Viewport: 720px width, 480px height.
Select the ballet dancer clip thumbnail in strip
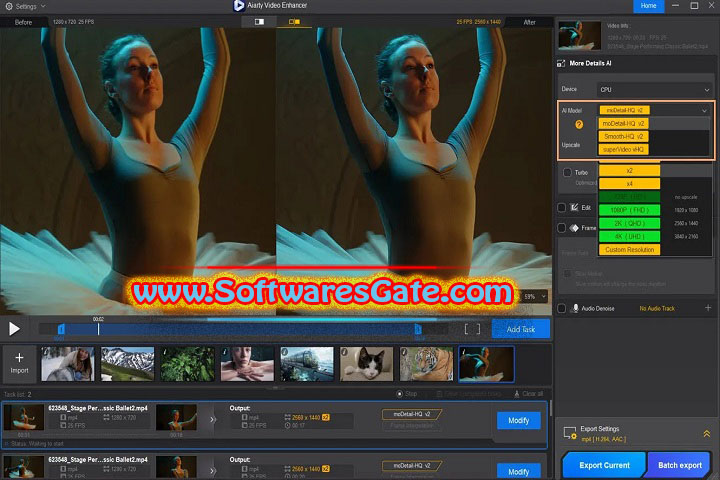[486, 364]
